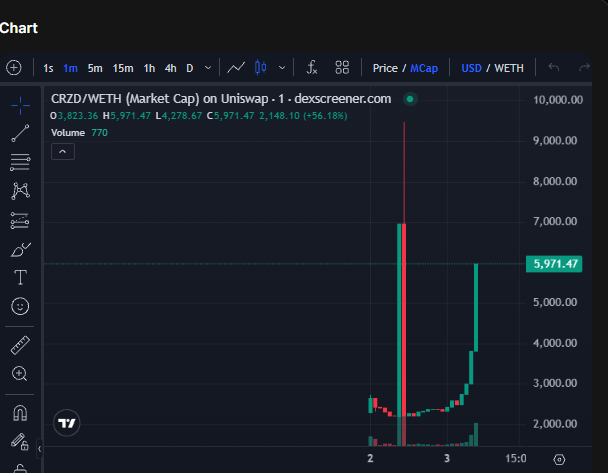Switch chart to MCap mode
608x473 pixels.
coord(424,68)
